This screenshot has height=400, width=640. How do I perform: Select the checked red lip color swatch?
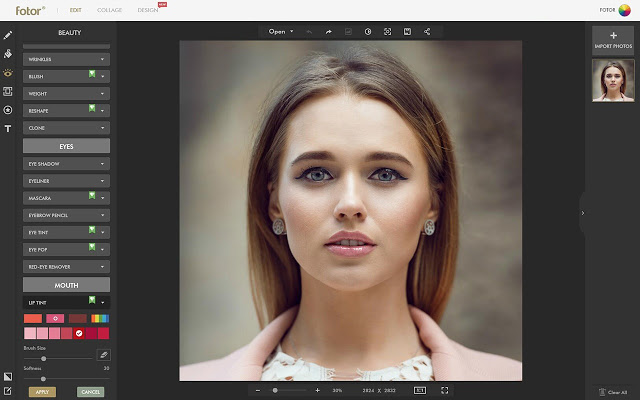(x=79, y=333)
